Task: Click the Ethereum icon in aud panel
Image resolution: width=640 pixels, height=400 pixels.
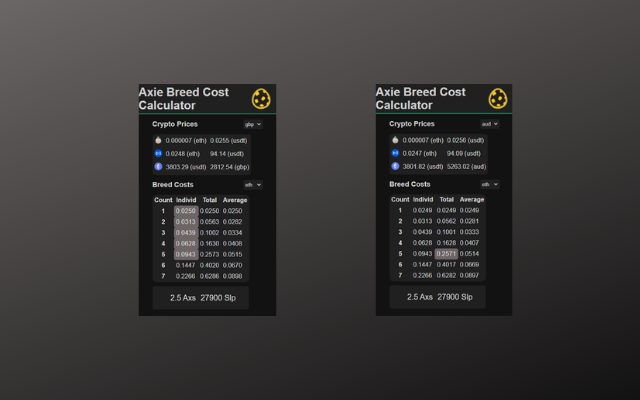Action: 395,166
